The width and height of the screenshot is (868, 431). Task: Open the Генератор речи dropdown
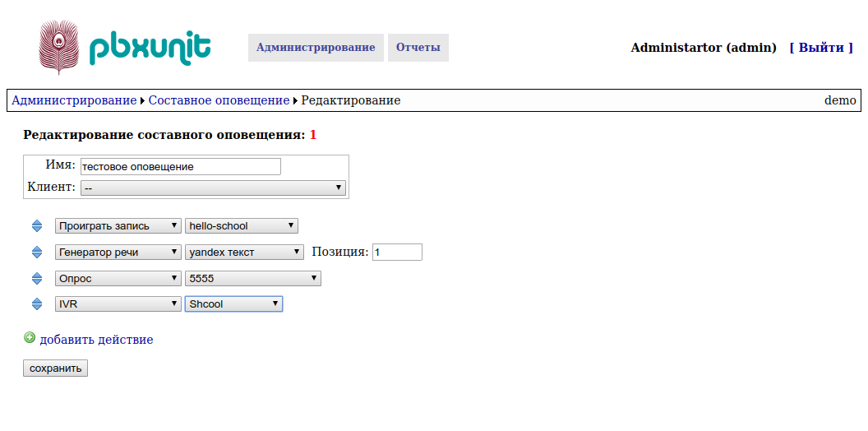[118, 252]
